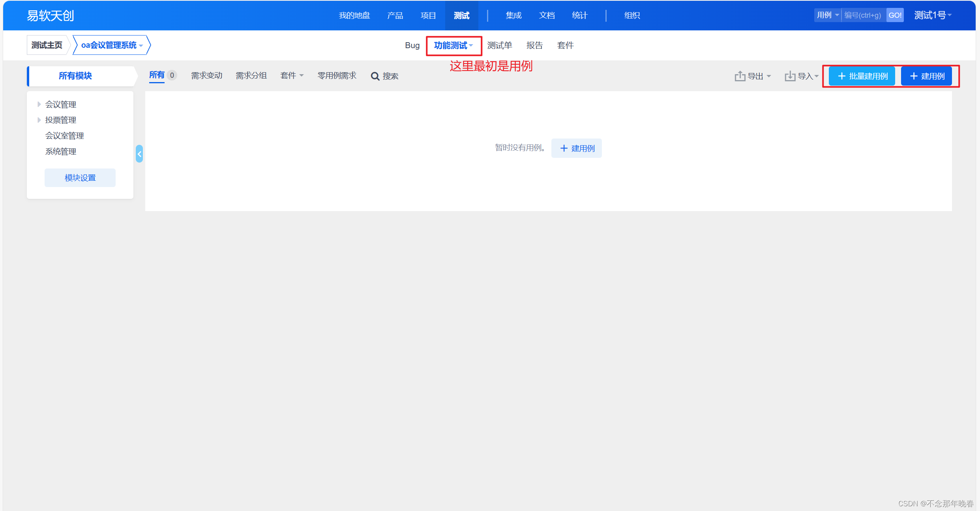
Task: Open the 套件 filter dropdown
Action: click(x=292, y=76)
